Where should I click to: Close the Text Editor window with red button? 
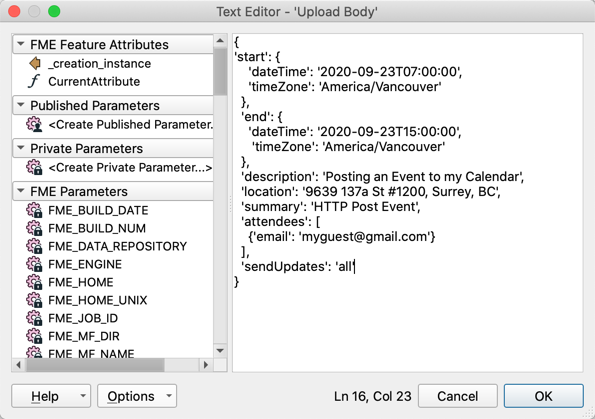(14, 11)
